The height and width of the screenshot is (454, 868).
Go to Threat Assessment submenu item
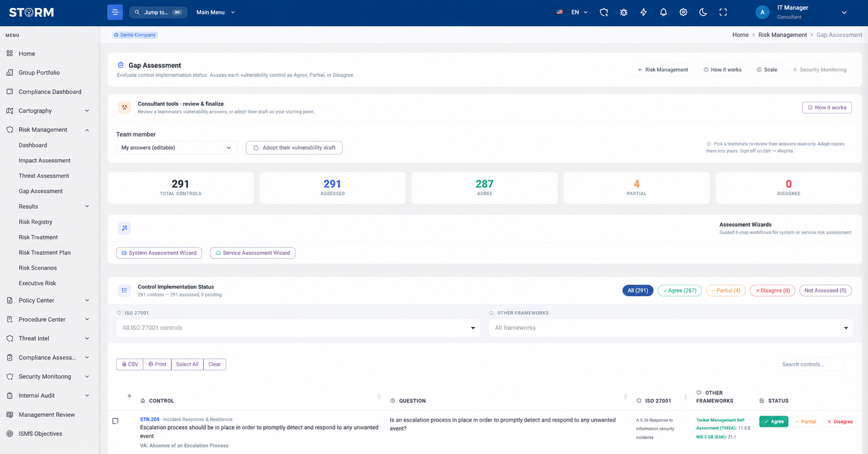coord(44,176)
